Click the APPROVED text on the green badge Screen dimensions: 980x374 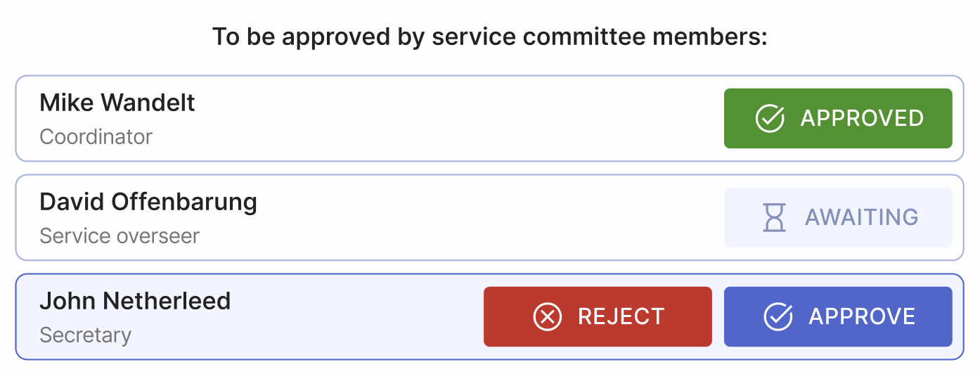(x=862, y=118)
